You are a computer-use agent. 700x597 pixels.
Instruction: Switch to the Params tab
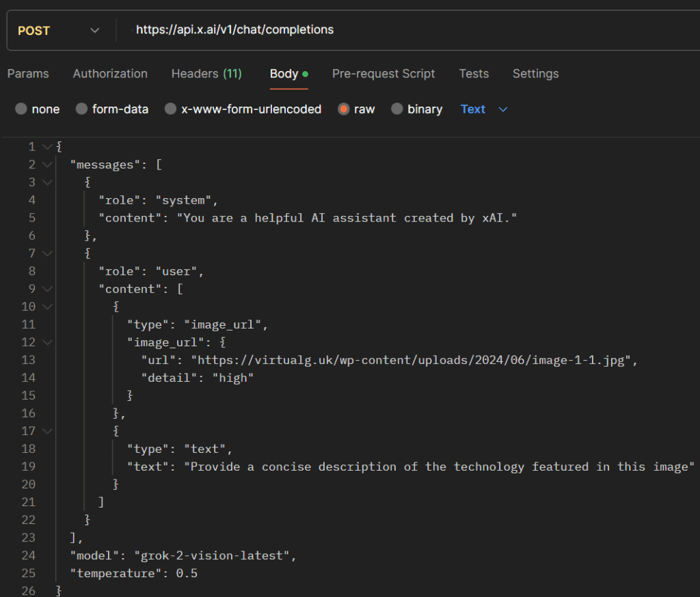pyautogui.click(x=28, y=74)
